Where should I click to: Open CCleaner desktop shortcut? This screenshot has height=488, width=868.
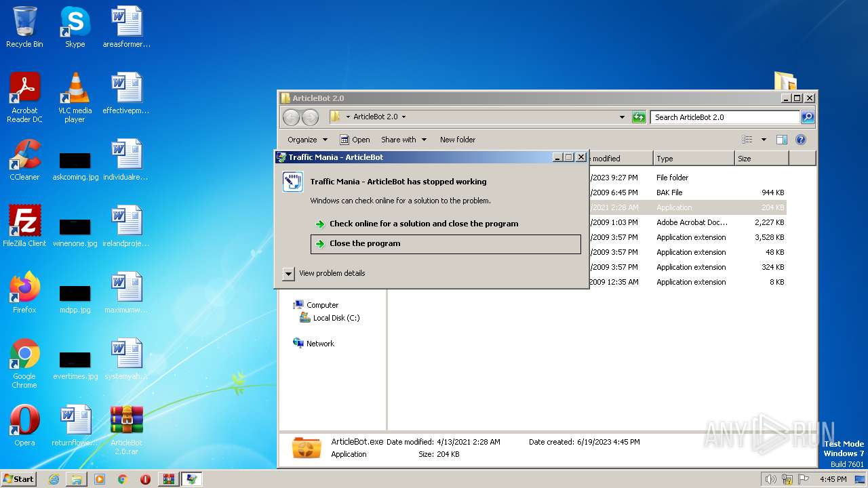pyautogui.click(x=24, y=160)
